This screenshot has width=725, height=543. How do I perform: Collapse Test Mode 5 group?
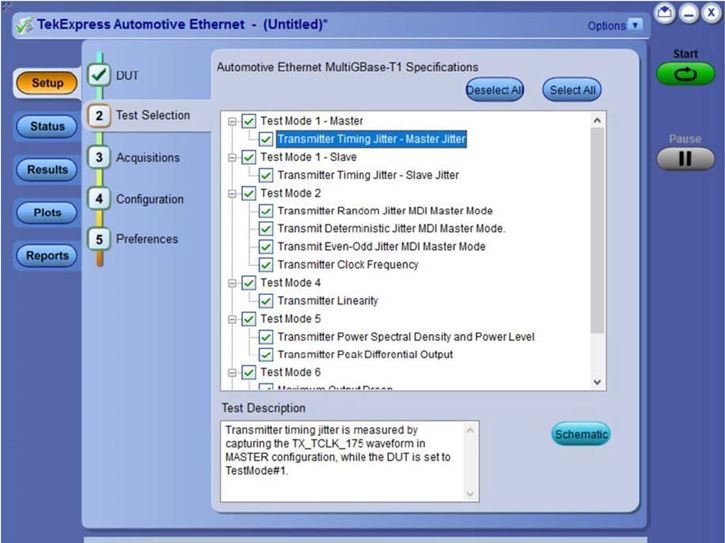click(x=232, y=319)
